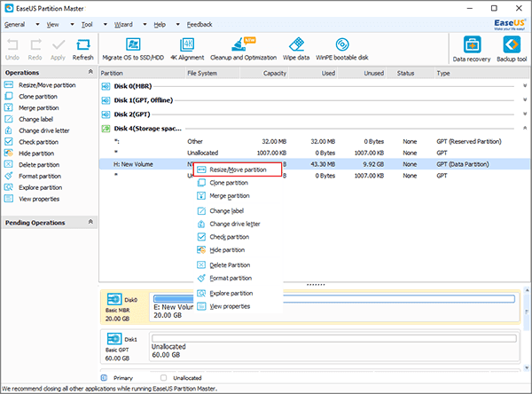
Task: Sort by the Type column header
Action: coord(481,73)
